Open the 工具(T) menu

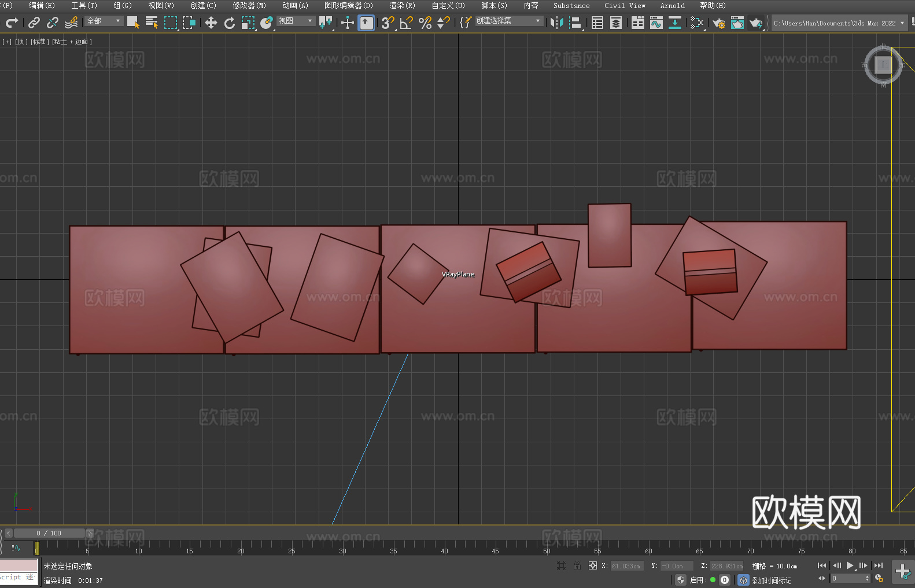tap(84, 5)
